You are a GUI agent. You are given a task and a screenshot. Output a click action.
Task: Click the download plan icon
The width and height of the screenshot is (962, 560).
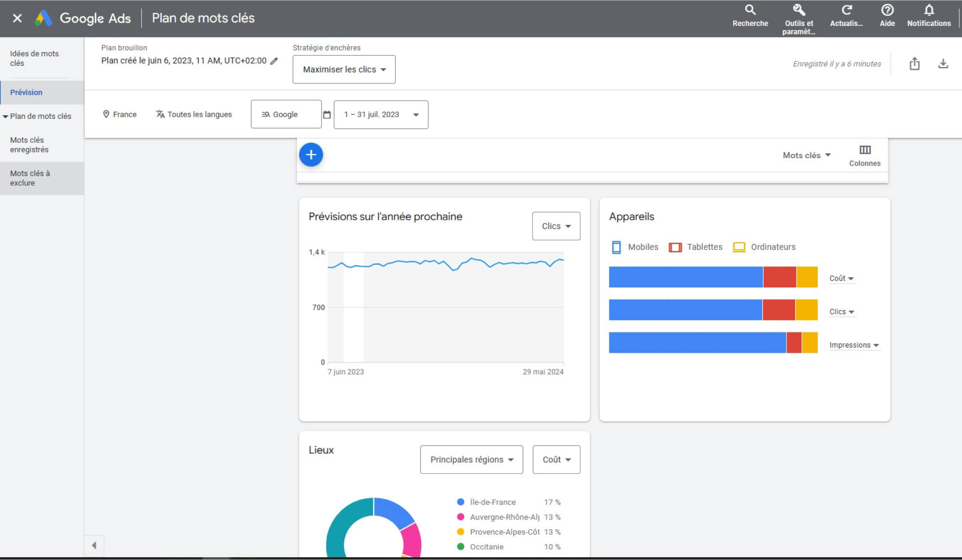point(943,63)
